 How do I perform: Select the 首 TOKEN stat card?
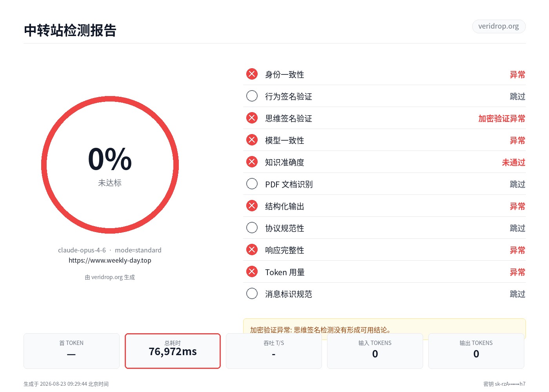[71, 351]
